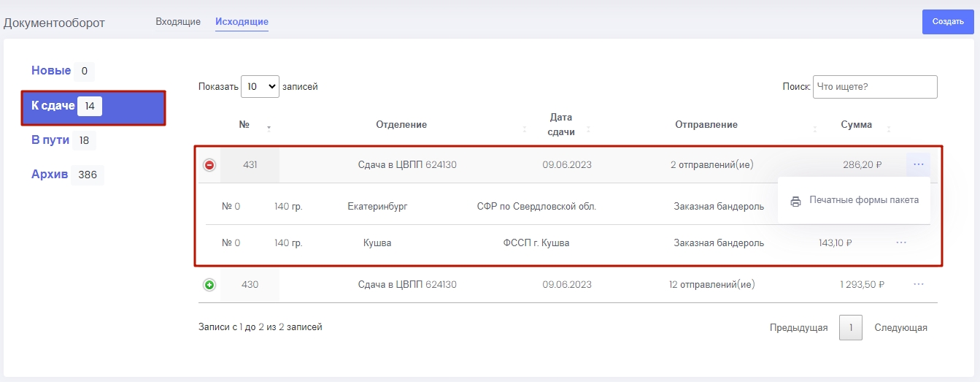Open the Архив section with 386 items
The image size is (980, 382).
click(x=50, y=175)
